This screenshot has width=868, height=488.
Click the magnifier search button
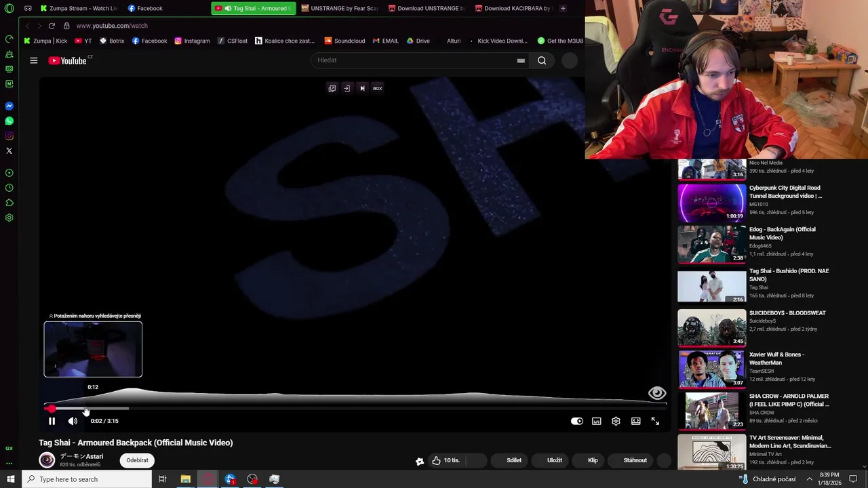click(x=542, y=60)
